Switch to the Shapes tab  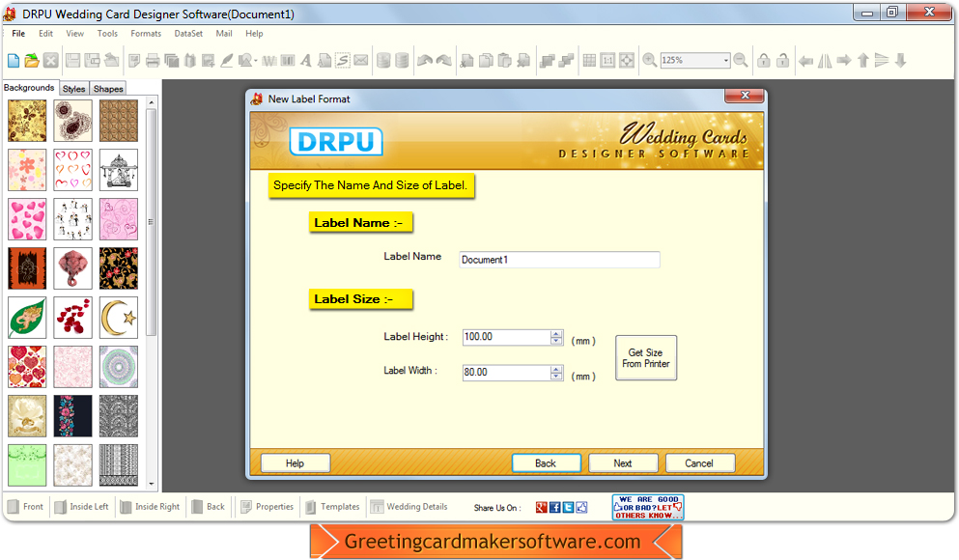108,89
